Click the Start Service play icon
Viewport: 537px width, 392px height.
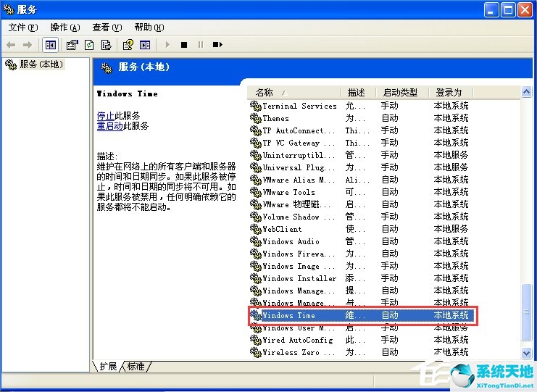167,45
